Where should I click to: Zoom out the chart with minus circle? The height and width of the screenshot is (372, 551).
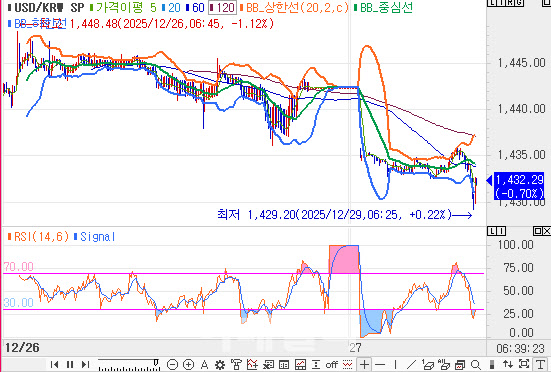(x=172, y=365)
